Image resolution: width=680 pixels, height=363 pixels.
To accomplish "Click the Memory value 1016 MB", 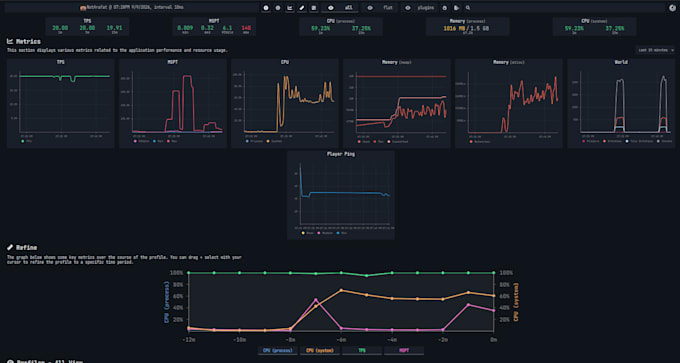I will [453, 28].
